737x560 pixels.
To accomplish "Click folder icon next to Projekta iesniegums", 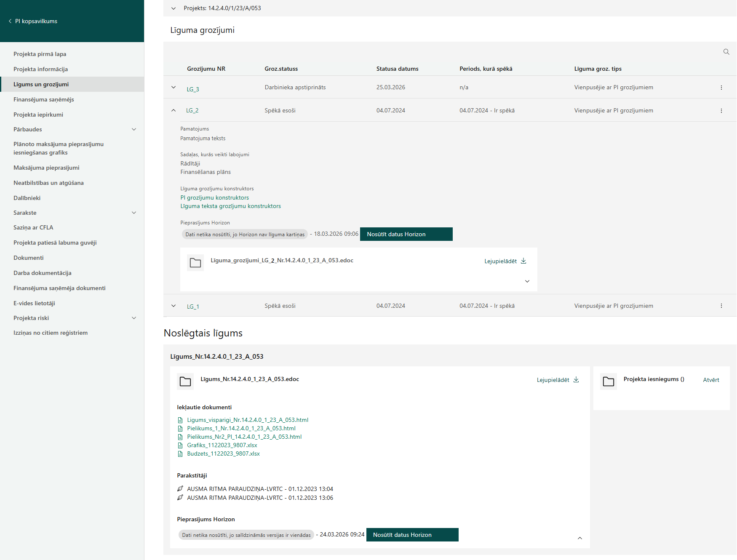I will [x=608, y=381].
